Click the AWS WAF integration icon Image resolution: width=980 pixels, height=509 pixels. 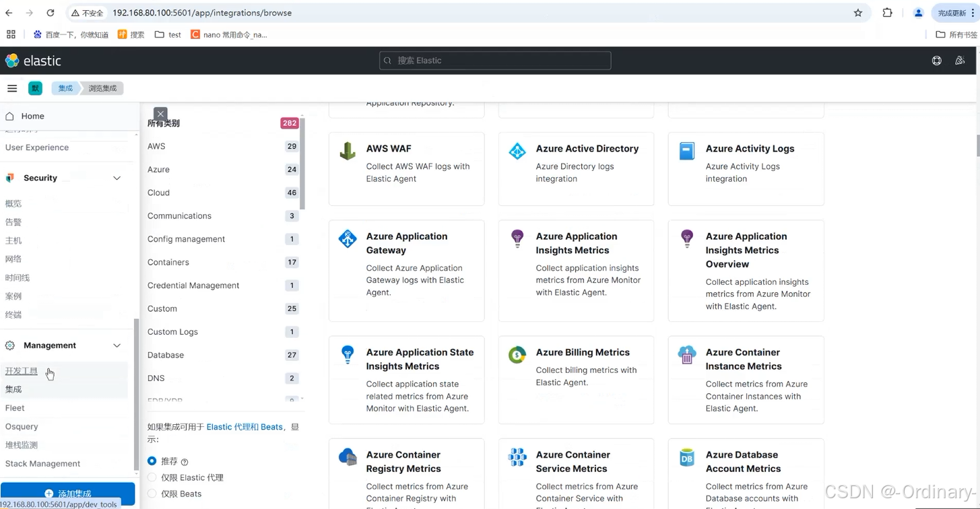pyautogui.click(x=348, y=151)
